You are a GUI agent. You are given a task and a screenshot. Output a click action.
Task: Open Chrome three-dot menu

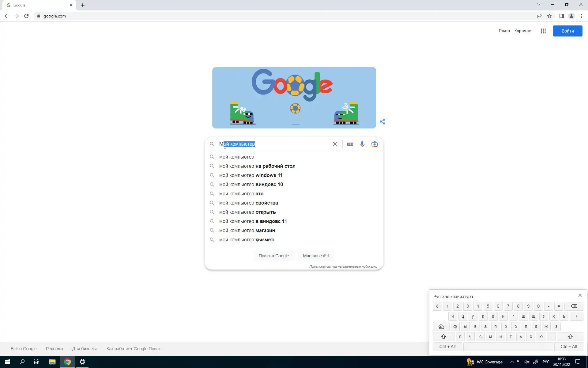[x=581, y=16]
